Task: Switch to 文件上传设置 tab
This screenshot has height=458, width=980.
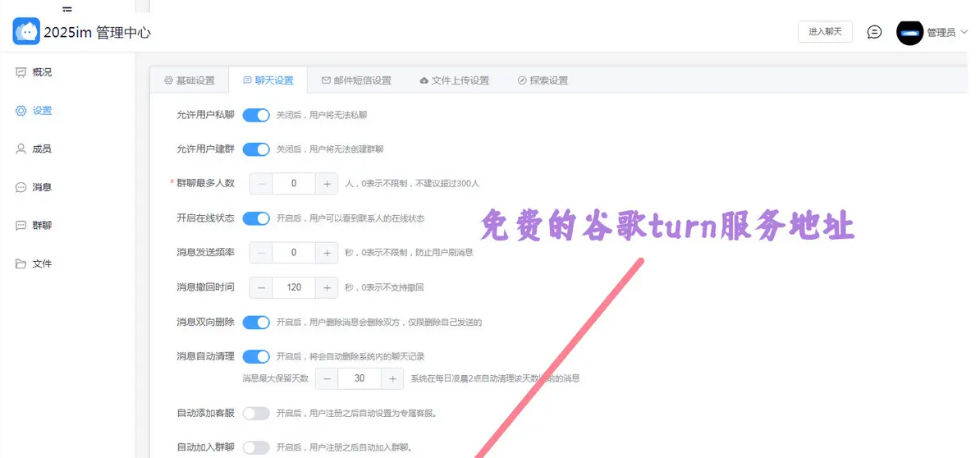Action: pyautogui.click(x=454, y=80)
